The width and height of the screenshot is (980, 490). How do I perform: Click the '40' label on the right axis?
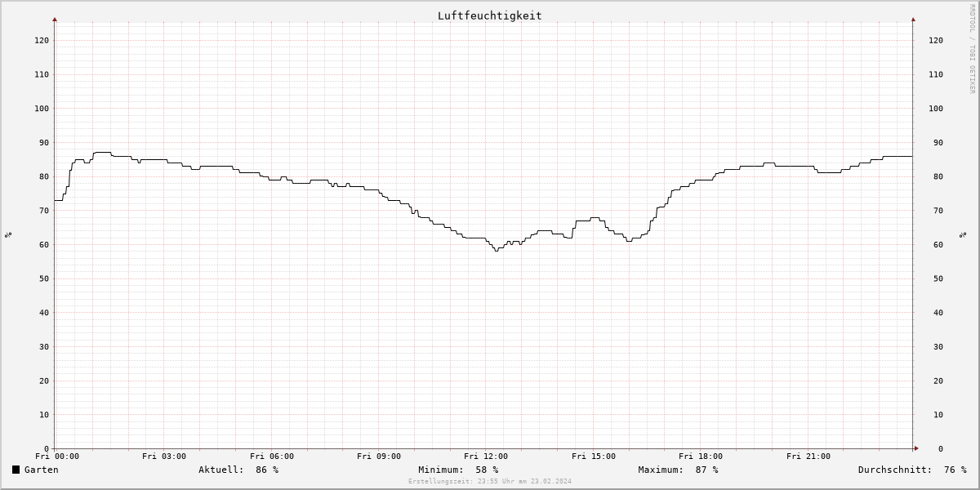tap(938, 313)
